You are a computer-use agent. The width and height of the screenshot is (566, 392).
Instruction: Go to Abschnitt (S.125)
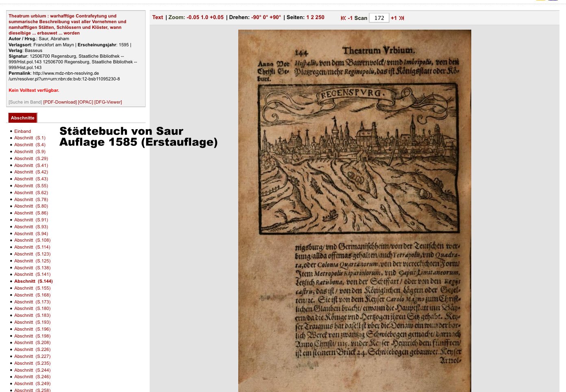pos(33,261)
